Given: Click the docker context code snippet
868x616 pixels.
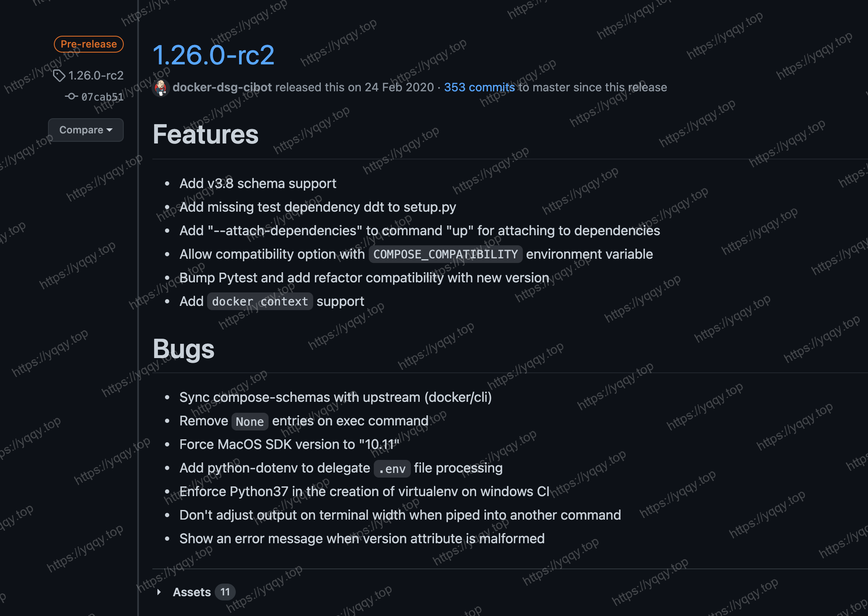Looking at the screenshot, I should coord(260,301).
